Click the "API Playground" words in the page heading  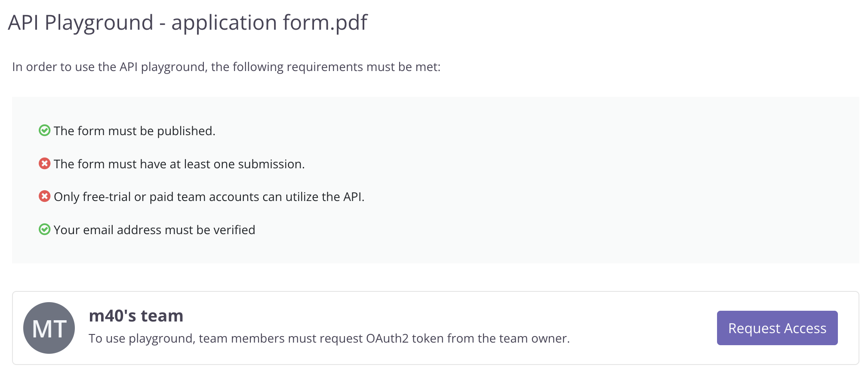pyautogui.click(x=80, y=22)
